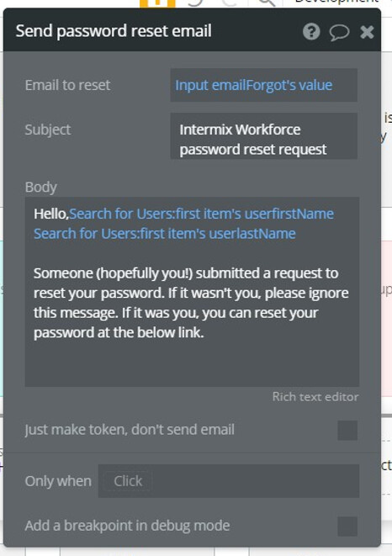This screenshot has height=556, width=392.
Task: Click the 'Click' placeholder in Only when
Action: click(x=128, y=481)
